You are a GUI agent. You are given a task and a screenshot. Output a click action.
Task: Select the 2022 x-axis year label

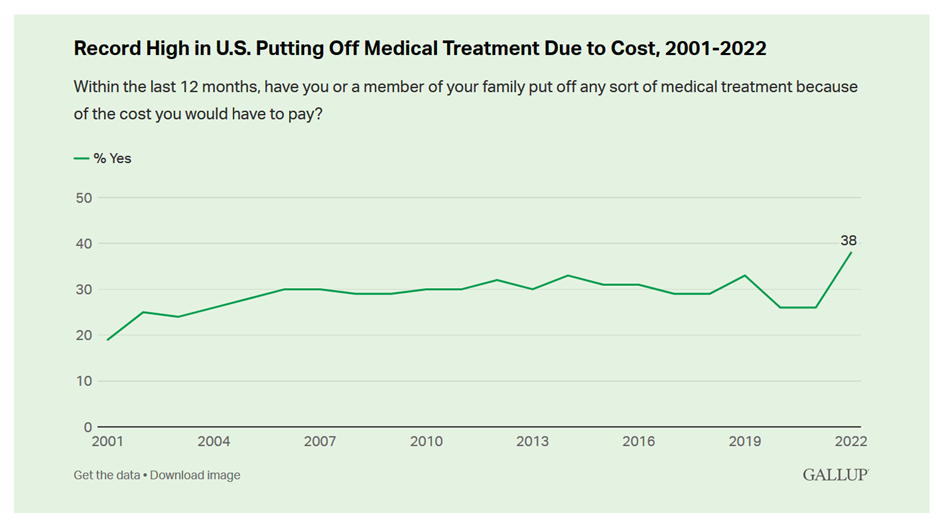click(x=850, y=441)
